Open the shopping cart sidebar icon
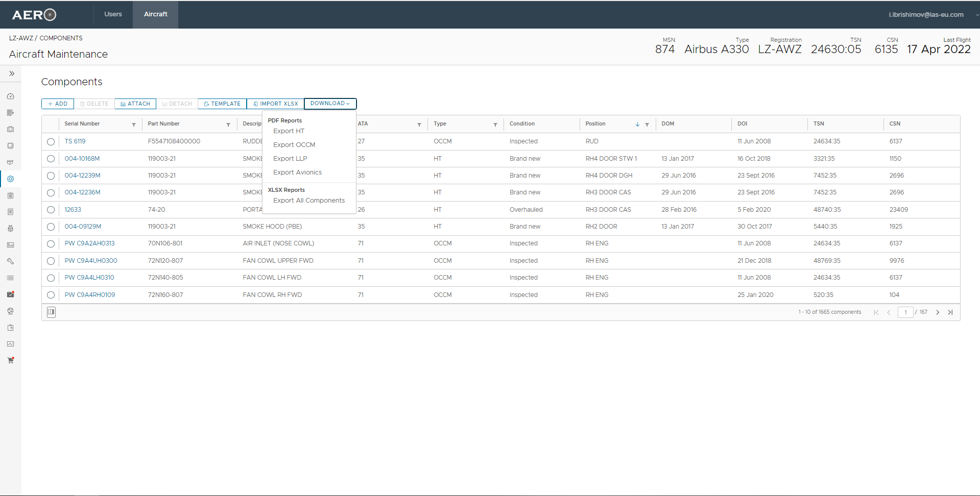The width and height of the screenshot is (980, 496). point(10,360)
